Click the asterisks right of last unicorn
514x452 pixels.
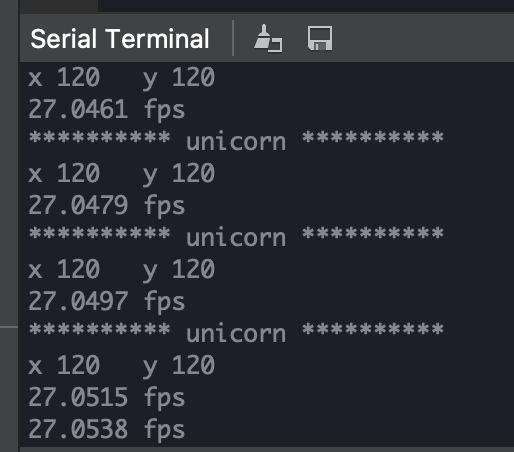pos(373,329)
